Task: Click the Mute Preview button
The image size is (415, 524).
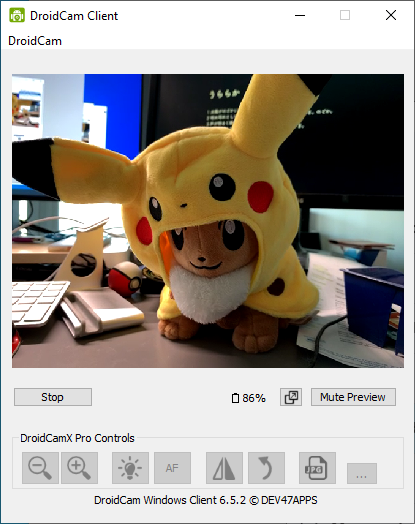Action: 353,397
